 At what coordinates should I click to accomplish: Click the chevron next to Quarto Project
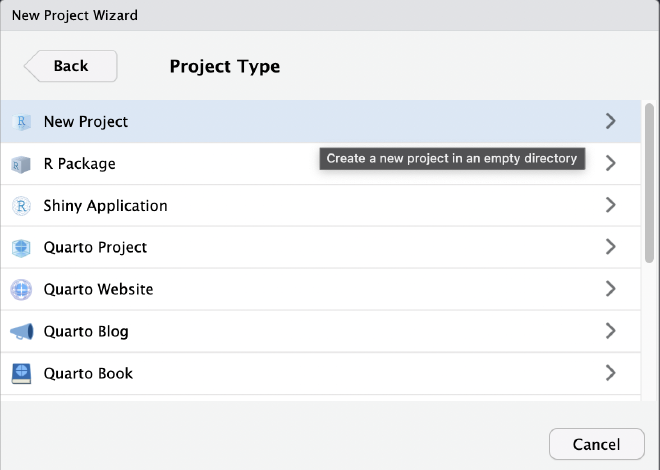tap(611, 248)
